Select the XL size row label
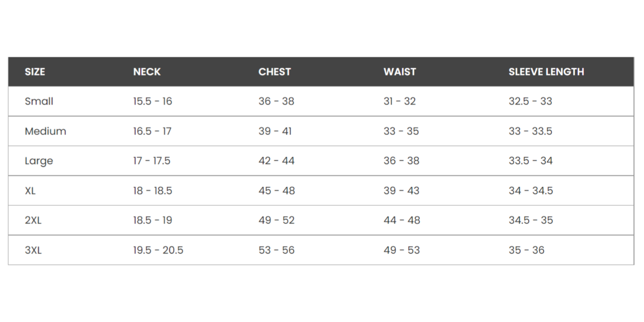644x322 pixels. pos(30,191)
